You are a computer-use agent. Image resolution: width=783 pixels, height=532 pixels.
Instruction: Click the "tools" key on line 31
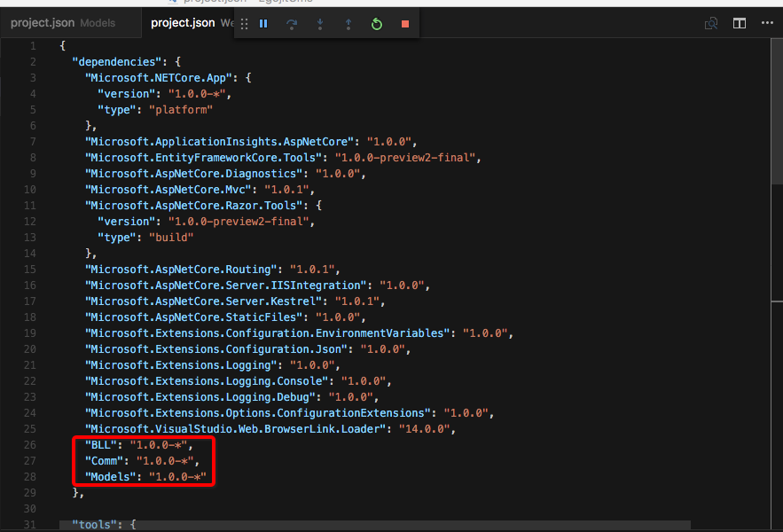coord(94,525)
